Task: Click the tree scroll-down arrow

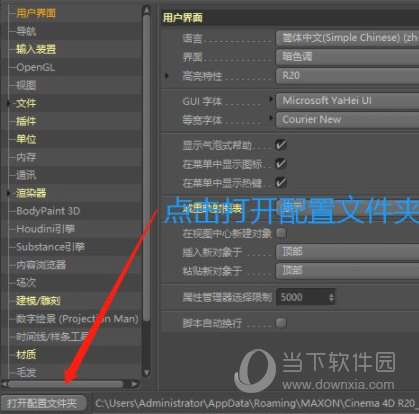Action: click(146, 373)
